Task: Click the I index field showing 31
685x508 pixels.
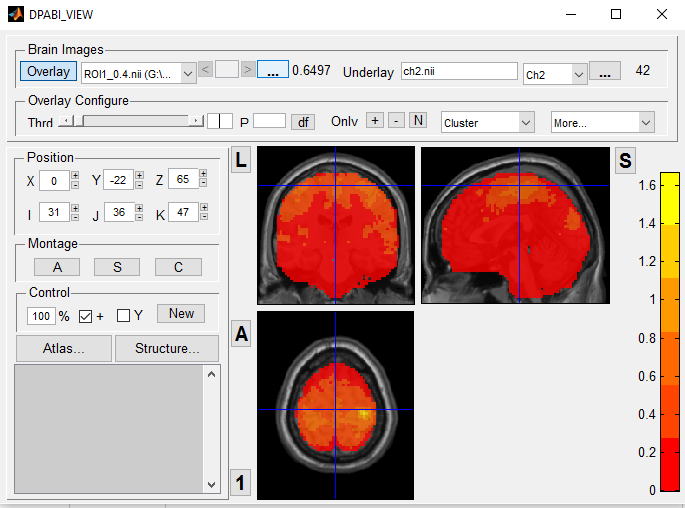Action: (54, 212)
